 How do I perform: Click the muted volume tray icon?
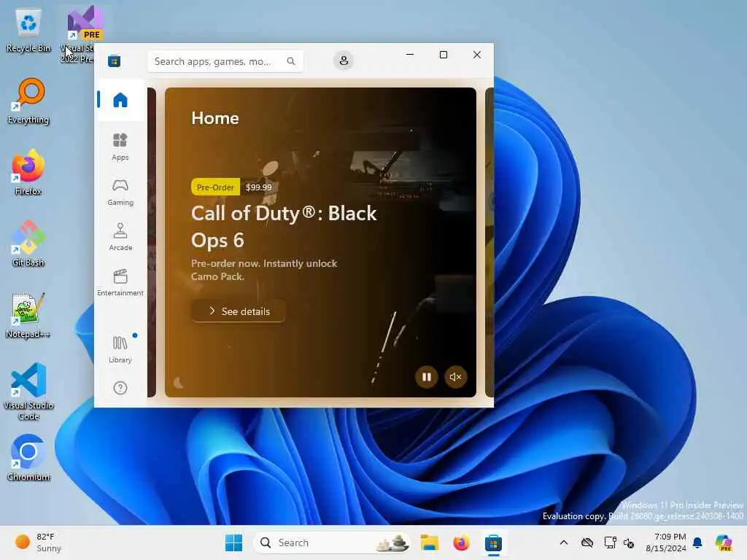pos(629,542)
